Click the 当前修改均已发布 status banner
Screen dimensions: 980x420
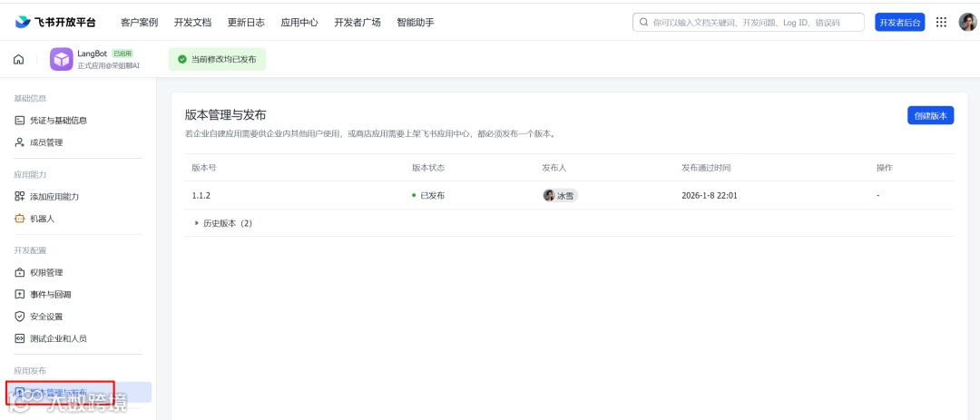click(x=217, y=59)
